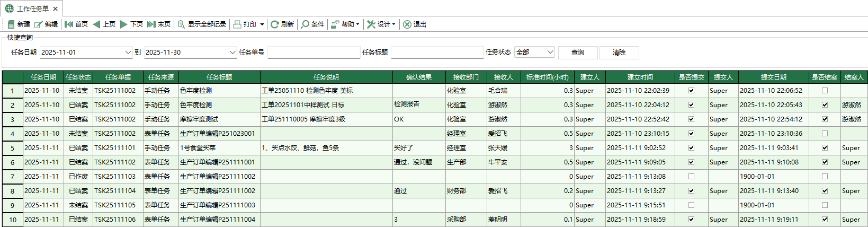Go to previous page with 上页 arrow
This screenshot has width=868, height=227.
click(x=96, y=24)
